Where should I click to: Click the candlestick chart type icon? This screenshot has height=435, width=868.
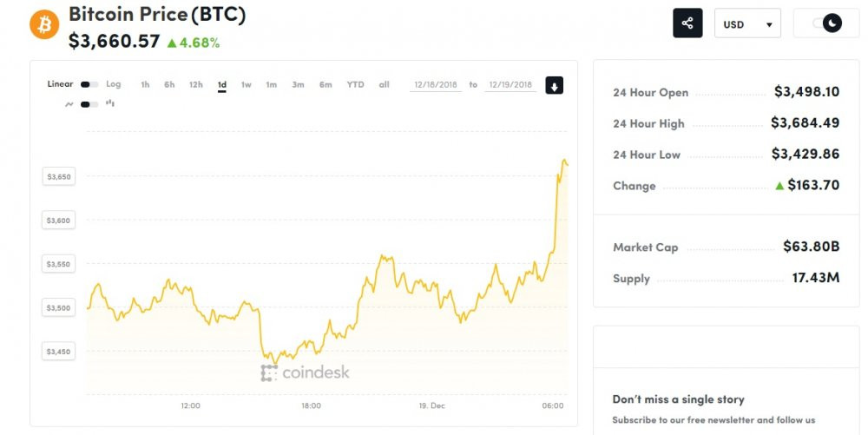coord(110,103)
